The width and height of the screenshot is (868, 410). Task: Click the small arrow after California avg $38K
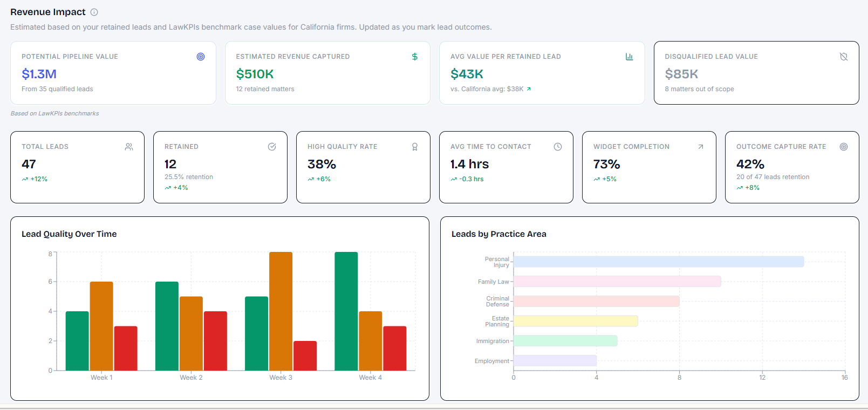tap(529, 89)
